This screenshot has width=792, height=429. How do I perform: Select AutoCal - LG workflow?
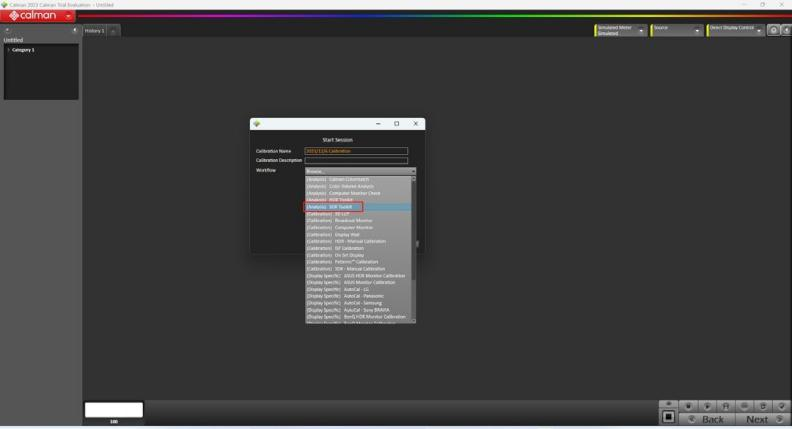tap(358, 290)
